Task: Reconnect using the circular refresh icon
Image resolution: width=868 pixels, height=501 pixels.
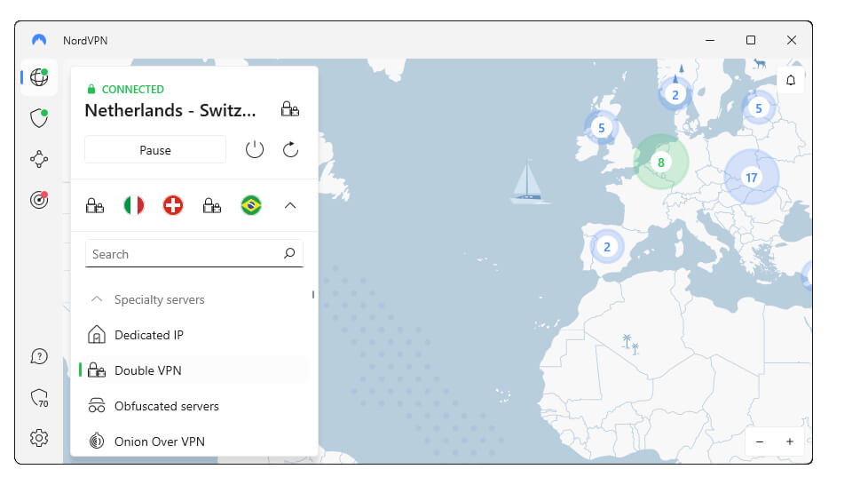Action: (290, 149)
